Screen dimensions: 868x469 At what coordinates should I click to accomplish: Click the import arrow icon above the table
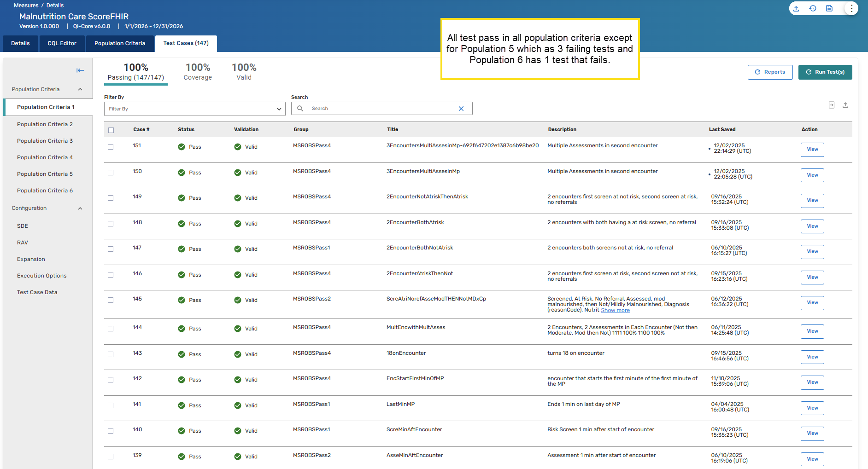tap(832, 105)
